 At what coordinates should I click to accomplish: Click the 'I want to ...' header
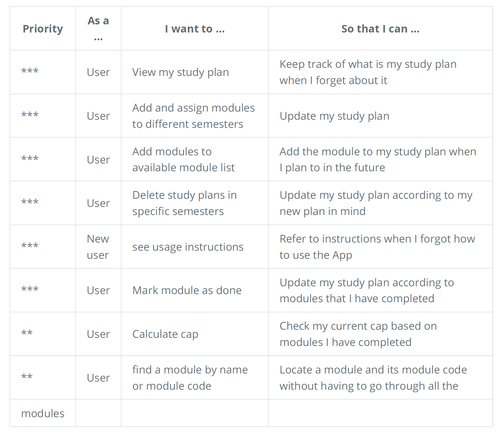[194, 29]
